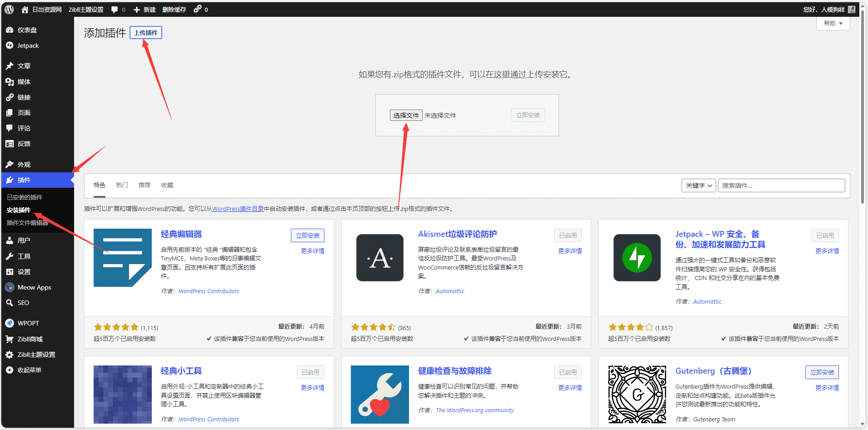The image size is (868, 430).
Task: Click the 上传插件 upload plugin button
Action: pos(145,32)
